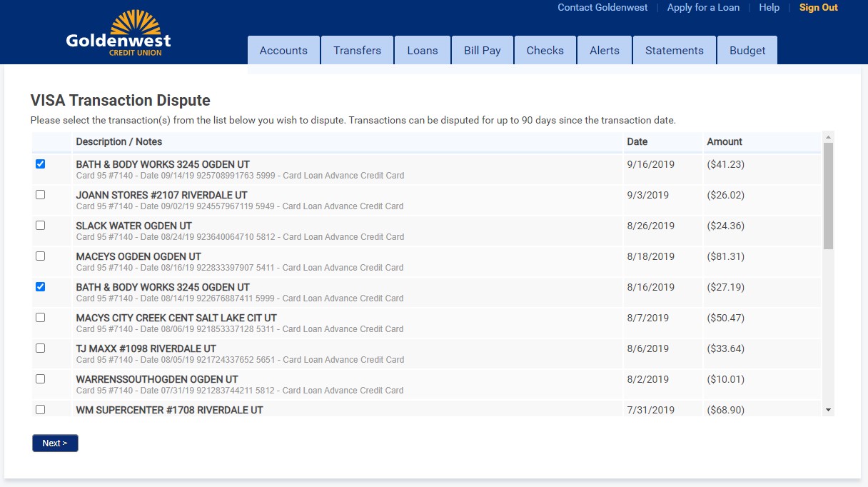
Task: Open the Contact Goldenwest link
Action: click(x=602, y=8)
